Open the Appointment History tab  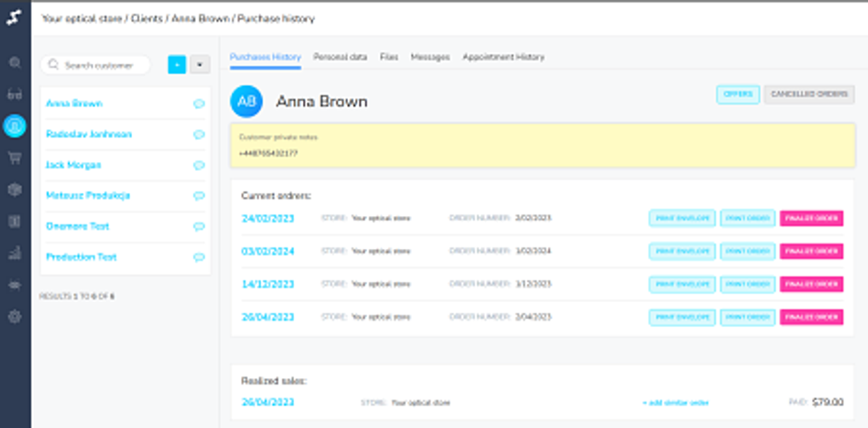pos(503,57)
